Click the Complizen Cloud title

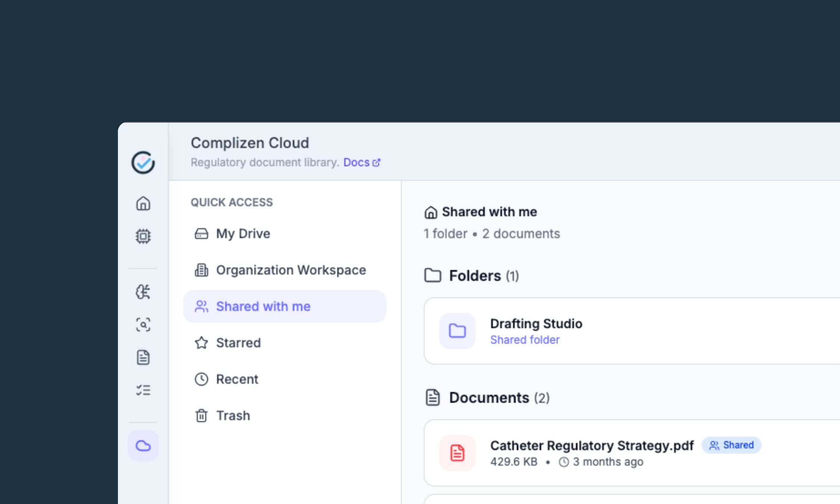click(x=250, y=143)
